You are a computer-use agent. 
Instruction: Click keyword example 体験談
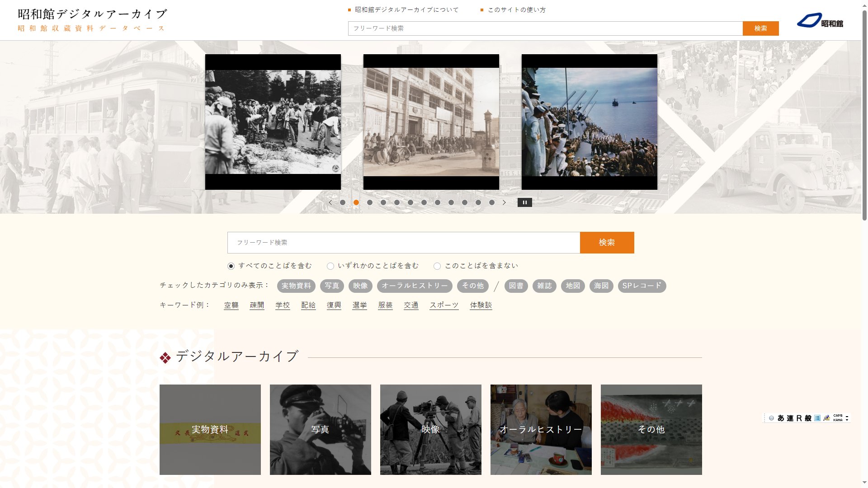click(481, 305)
